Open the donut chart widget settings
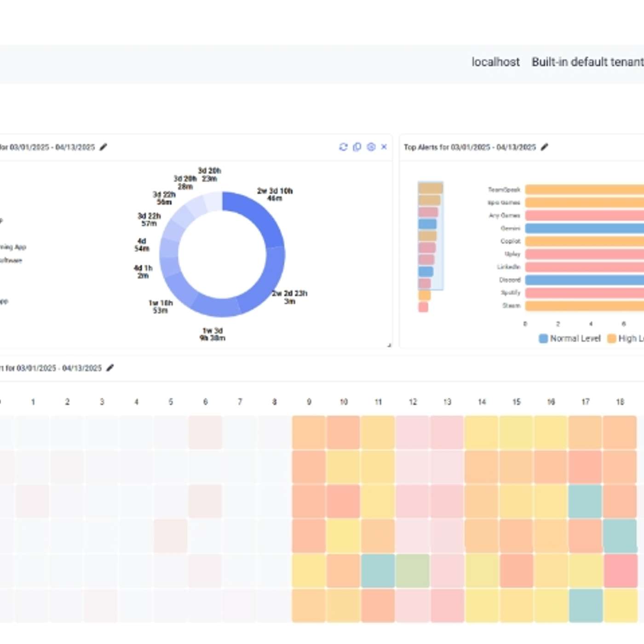This screenshot has width=644, height=644. tap(371, 147)
